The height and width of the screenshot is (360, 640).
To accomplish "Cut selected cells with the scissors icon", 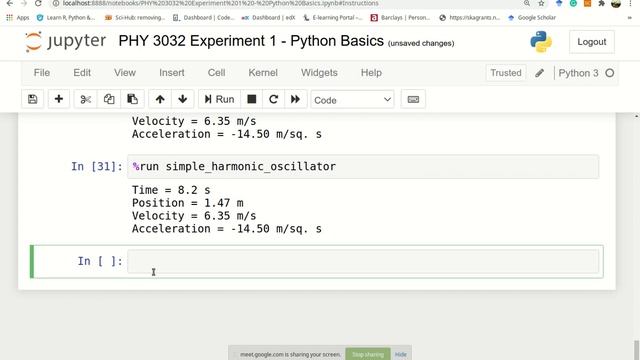I will click(x=85, y=99).
